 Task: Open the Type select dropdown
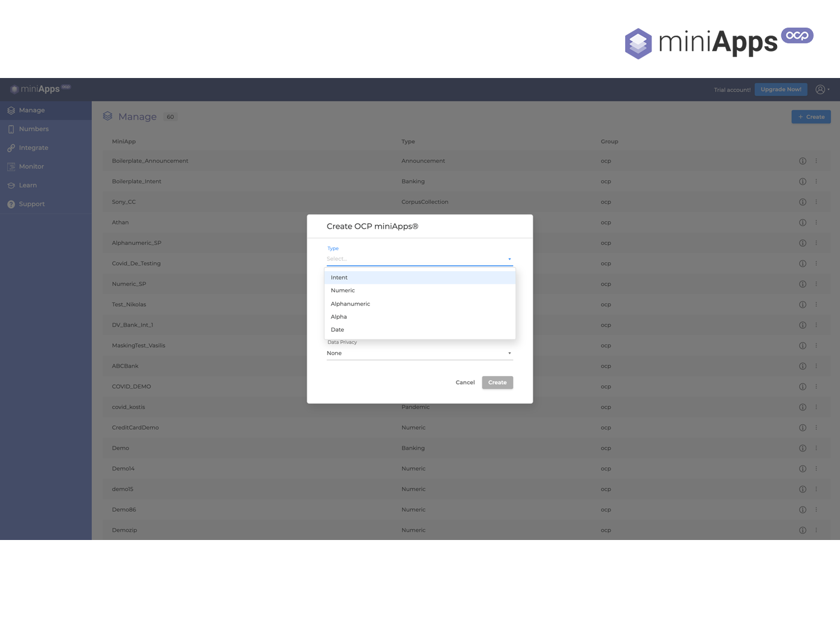tap(419, 259)
